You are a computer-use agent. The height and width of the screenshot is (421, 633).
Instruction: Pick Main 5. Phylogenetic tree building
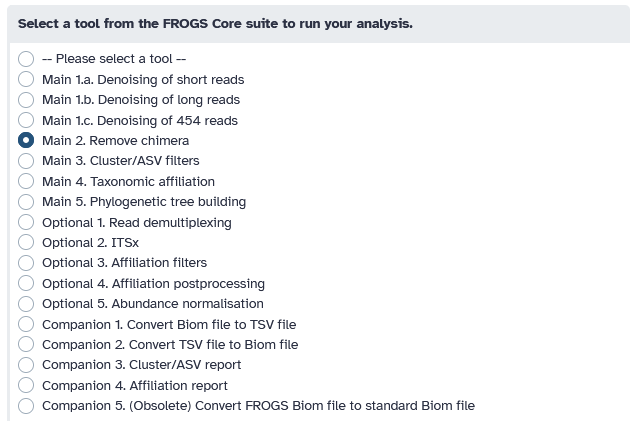point(26,201)
